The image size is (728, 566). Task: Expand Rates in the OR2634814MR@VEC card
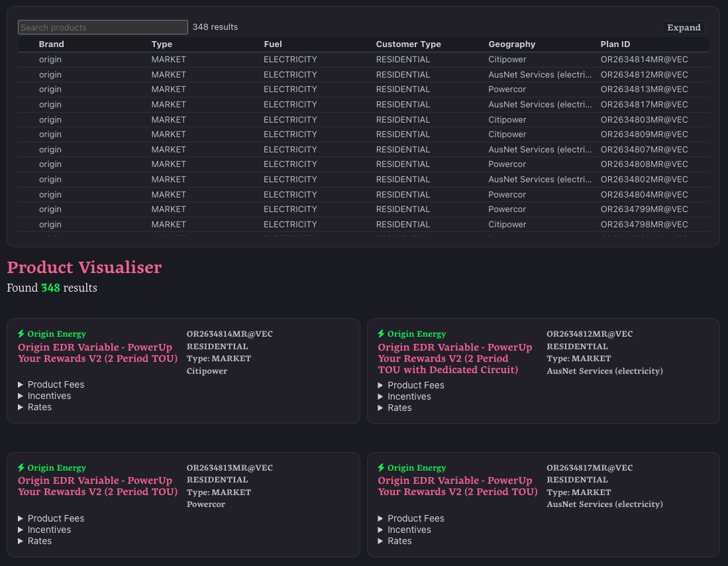pos(35,407)
